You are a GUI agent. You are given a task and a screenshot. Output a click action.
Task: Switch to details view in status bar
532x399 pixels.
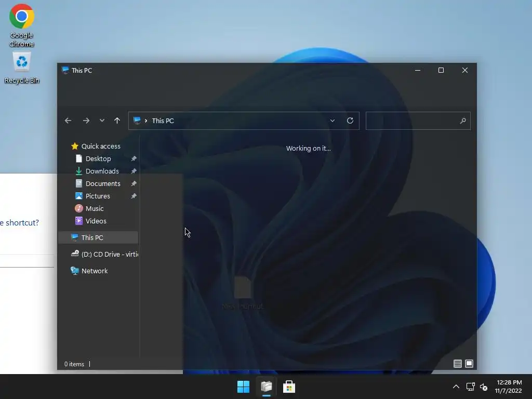click(457, 364)
